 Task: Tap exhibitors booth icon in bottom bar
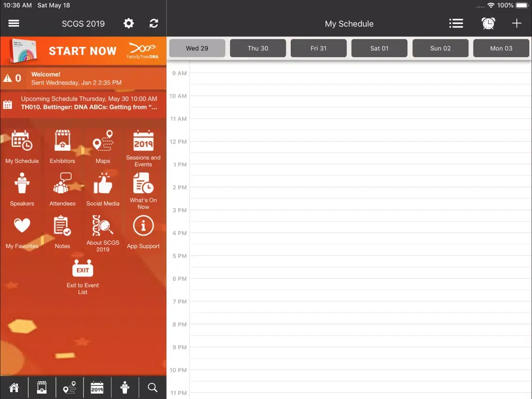tap(42, 387)
